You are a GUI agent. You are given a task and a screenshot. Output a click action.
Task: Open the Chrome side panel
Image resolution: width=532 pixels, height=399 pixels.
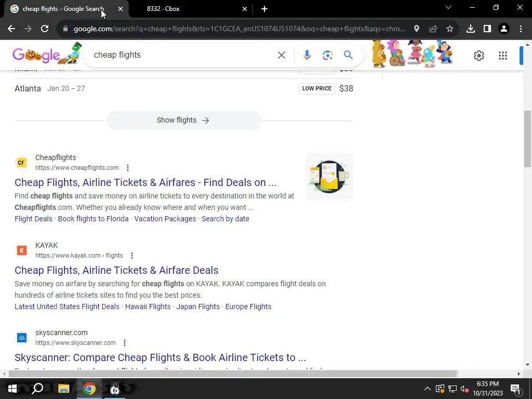point(487,29)
